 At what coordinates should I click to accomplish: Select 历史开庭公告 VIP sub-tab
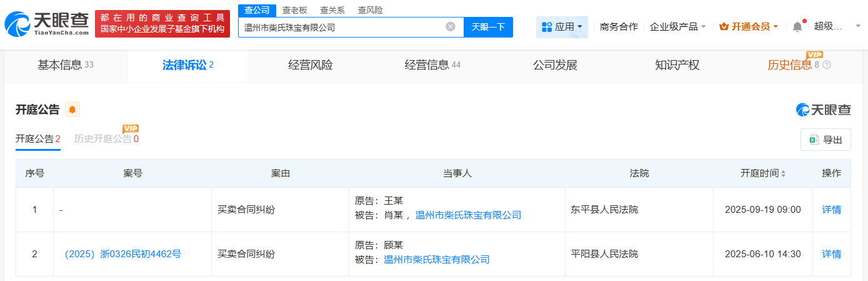[x=106, y=139]
